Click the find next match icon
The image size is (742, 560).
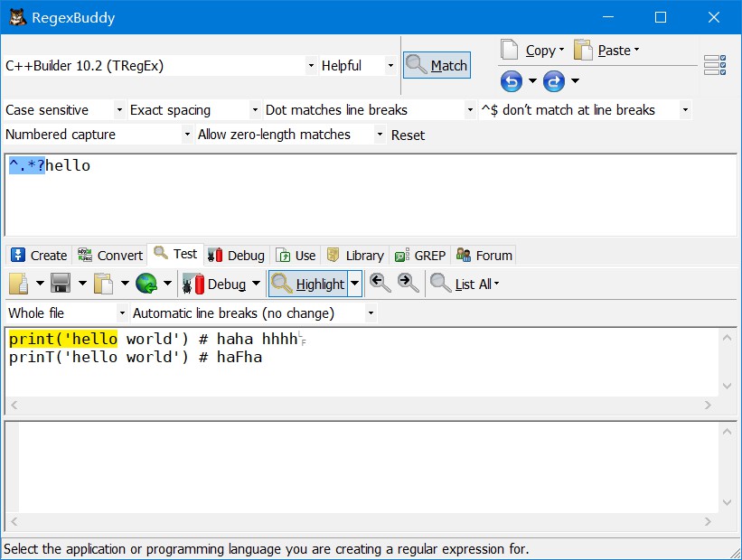tap(408, 283)
